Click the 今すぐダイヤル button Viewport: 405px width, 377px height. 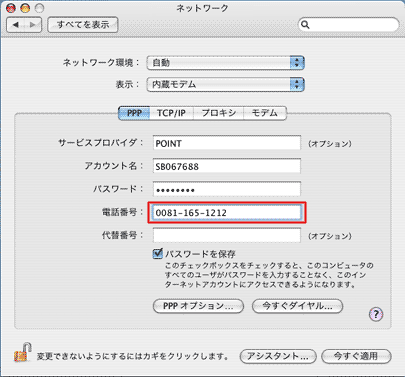tap(297, 306)
